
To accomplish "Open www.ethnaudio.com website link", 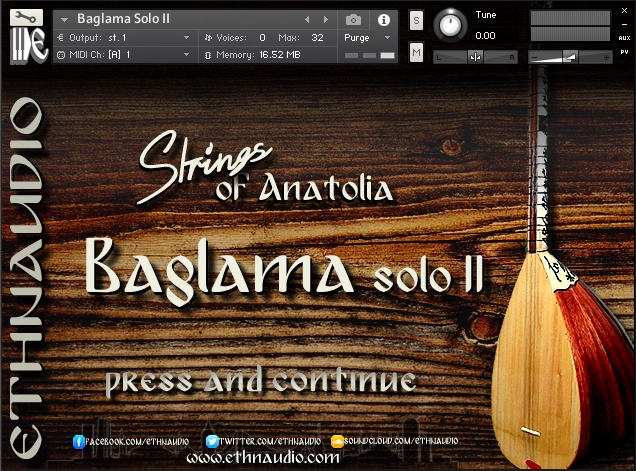I will 263,458.
